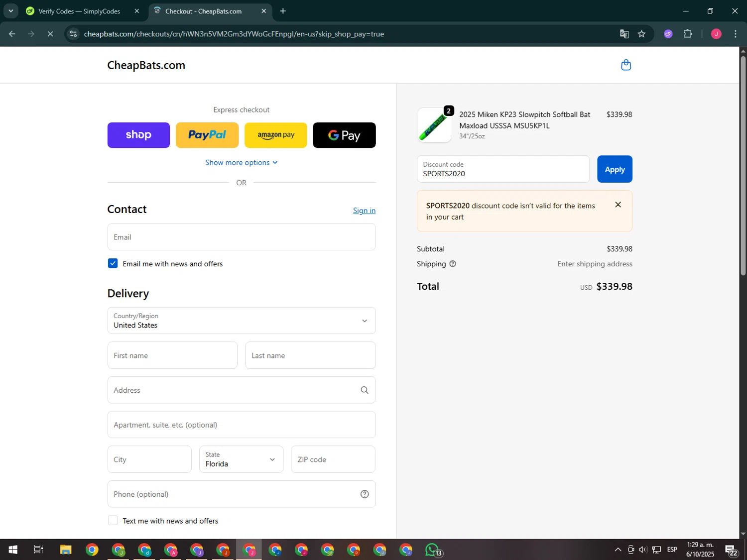Screen dimensions: 747x560
Task: Expand Show more options for express checkout
Action: [242, 162]
